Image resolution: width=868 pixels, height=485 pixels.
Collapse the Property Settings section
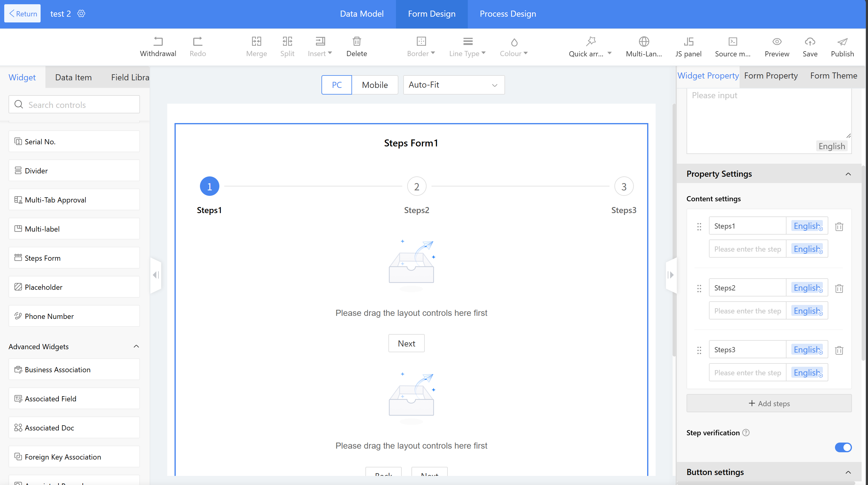pyautogui.click(x=848, y=174)
